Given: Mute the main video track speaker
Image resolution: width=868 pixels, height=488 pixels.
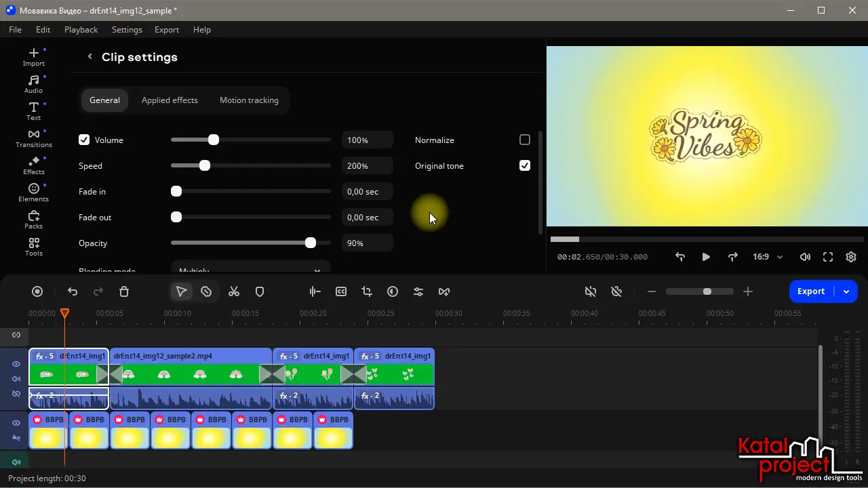Looking at the screenshot, I should (16, 379).
